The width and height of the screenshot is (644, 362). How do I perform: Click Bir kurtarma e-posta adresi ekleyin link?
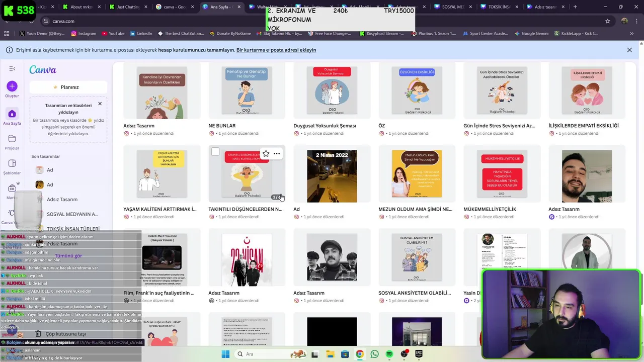[x=276, y=50]
